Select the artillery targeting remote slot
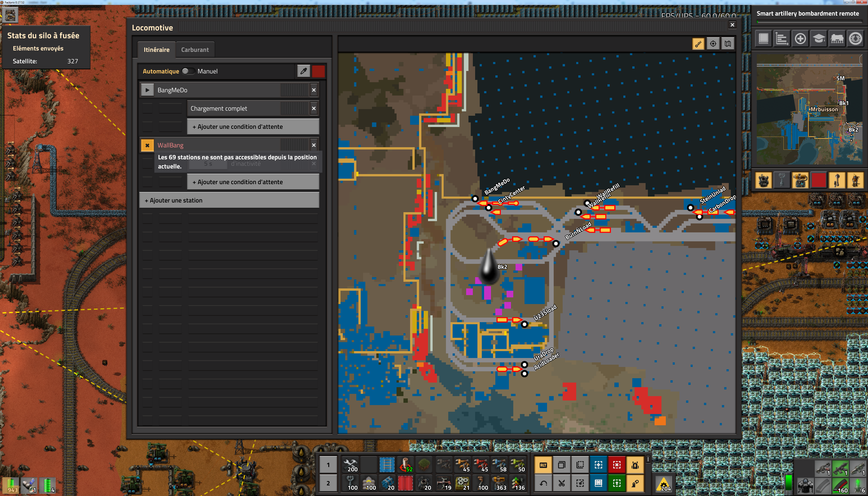The width and height of the screenshot is (868, 496). 405,465
